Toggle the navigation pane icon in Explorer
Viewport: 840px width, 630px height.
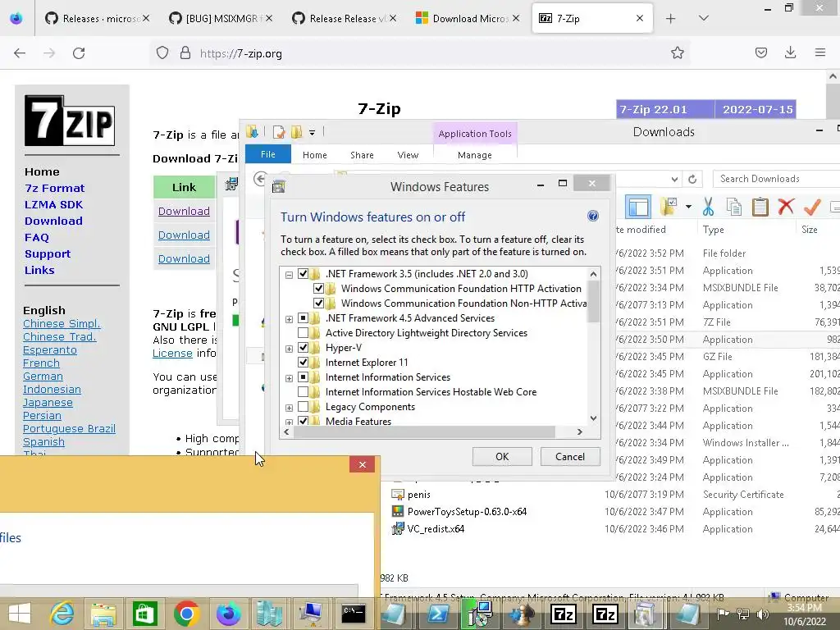[x=638, y=207]
